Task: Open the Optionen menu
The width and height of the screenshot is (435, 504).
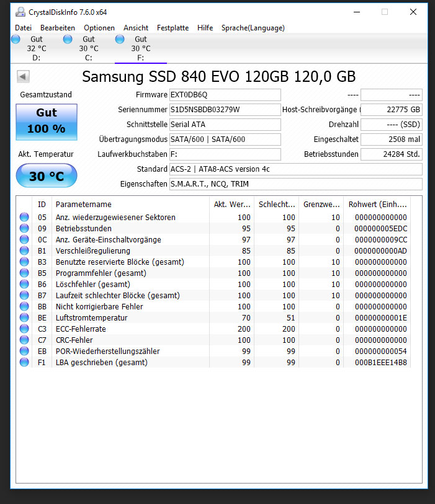Action: (x=99, y=28)
